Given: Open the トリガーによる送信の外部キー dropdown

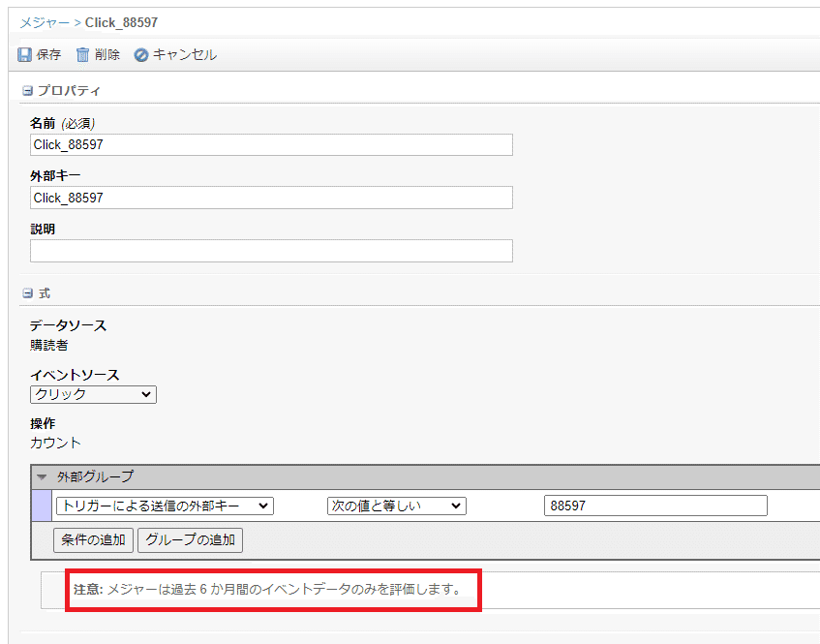Looking at the screenshot, I should [x=165, y=506].
